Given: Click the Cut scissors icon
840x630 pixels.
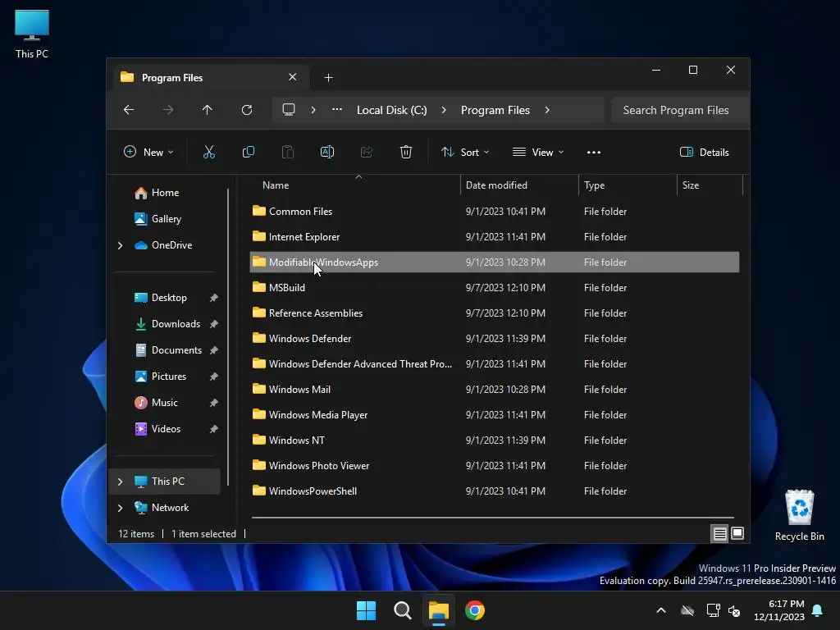Looking at the screenshot, I should [209, 152].
